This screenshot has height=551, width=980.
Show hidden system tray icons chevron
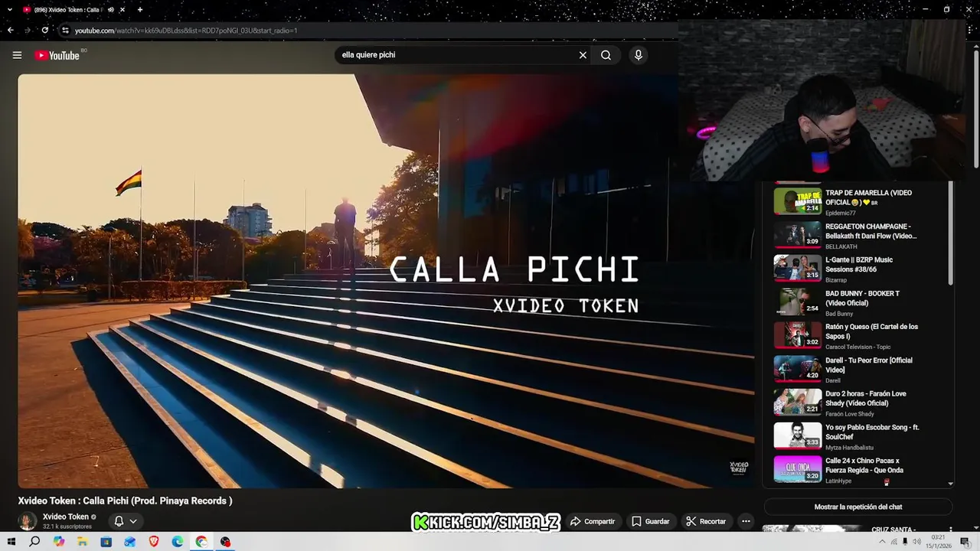(882, 542)
